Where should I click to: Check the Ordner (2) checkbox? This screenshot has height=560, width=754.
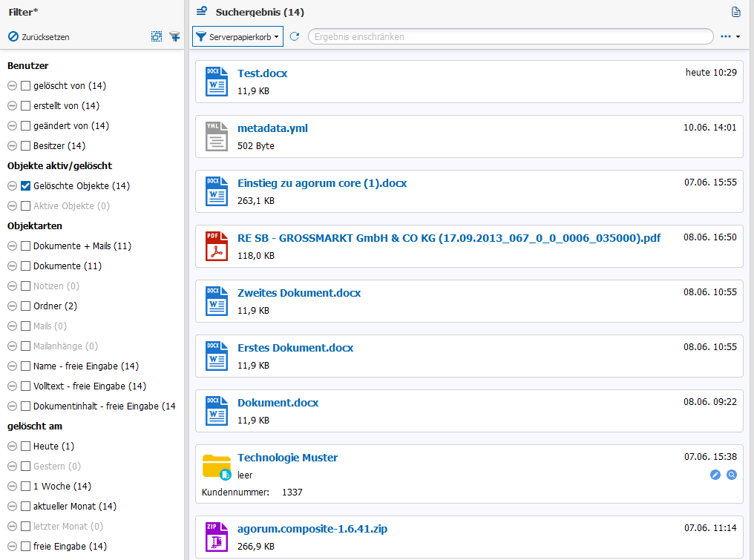coord(25,306)
